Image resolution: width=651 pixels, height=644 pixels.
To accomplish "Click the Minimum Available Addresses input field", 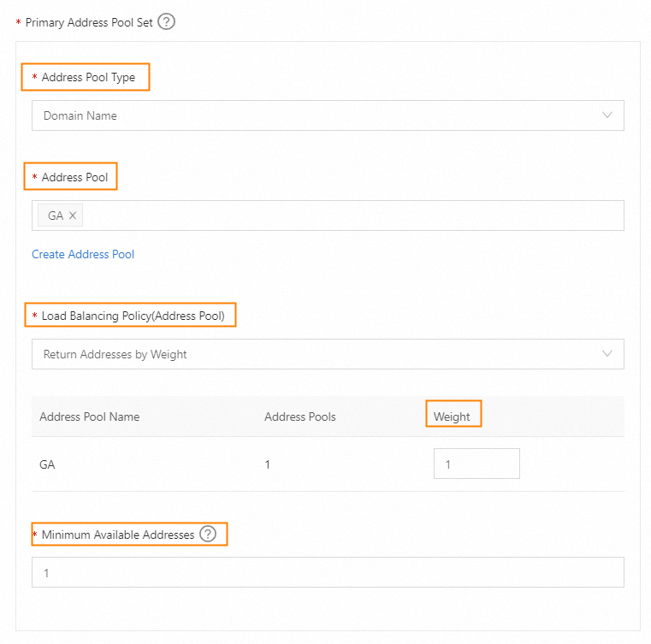I will point(327,573).
